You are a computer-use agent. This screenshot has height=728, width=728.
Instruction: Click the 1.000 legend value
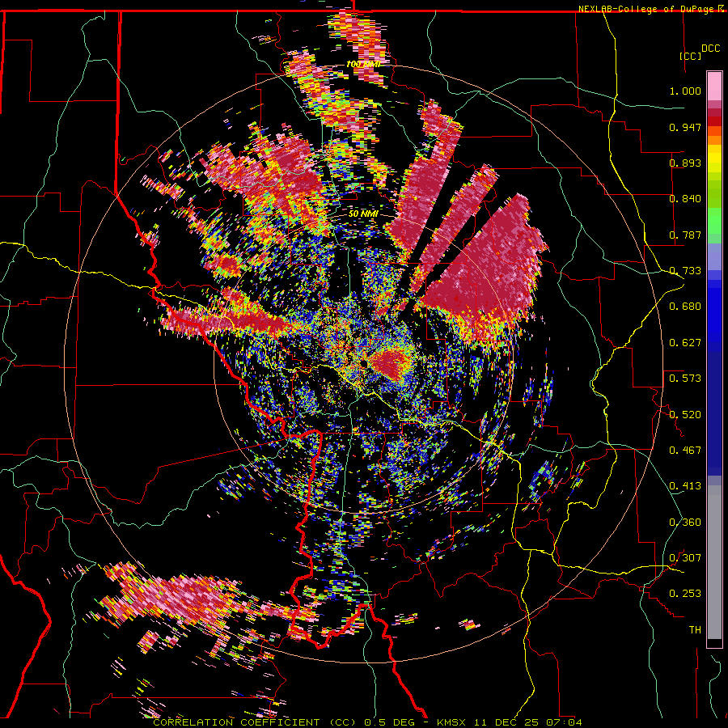coord(685,91)
